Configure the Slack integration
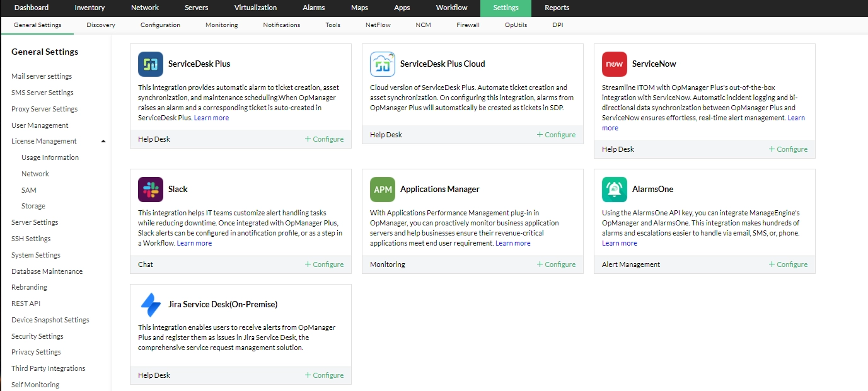 click(325, 264)
